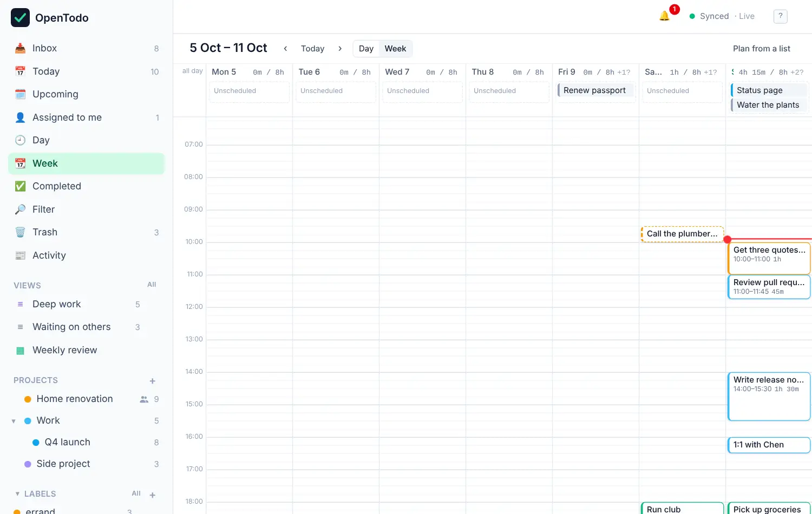
Task: Collapse the Work project tree
Action: [x=14, y=421]
